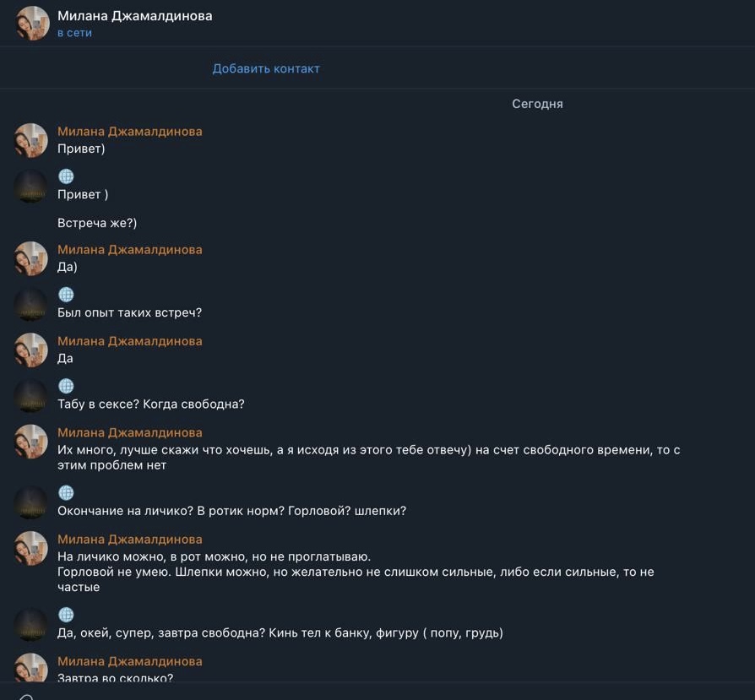This screenshot has width=755, height=700.
Task: Select the "Завтра во сколько?" message
Action: (115, 677)
